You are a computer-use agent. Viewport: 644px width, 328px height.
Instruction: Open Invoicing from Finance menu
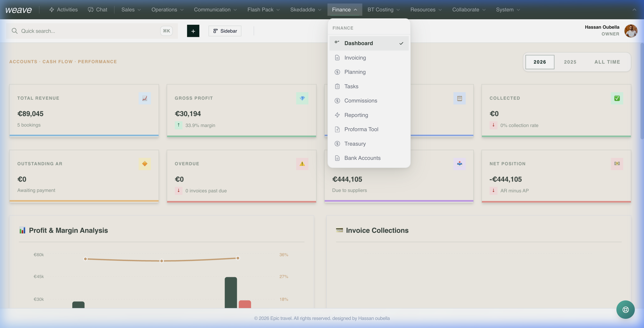click(369, 58)
